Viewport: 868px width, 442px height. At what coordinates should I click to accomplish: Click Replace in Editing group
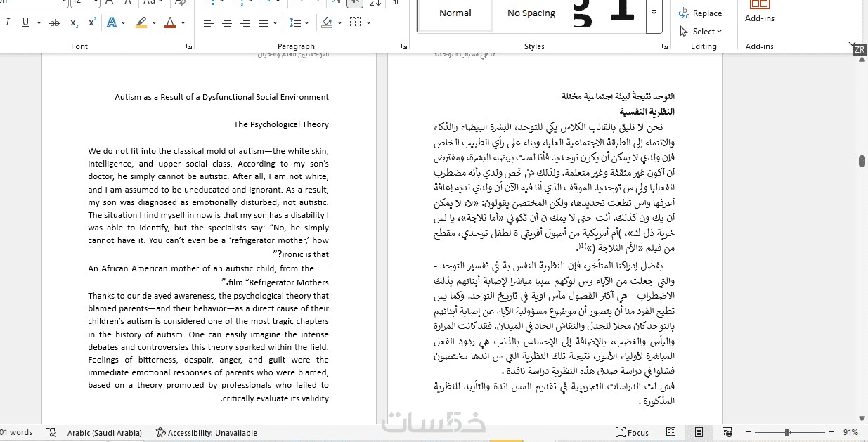[x=701, y=13]
